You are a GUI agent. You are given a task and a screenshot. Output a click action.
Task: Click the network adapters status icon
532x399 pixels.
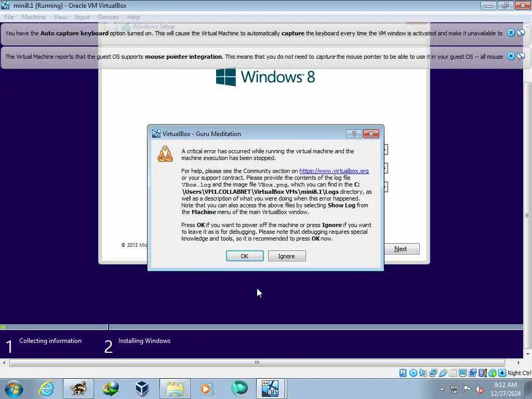coord(433,373)
